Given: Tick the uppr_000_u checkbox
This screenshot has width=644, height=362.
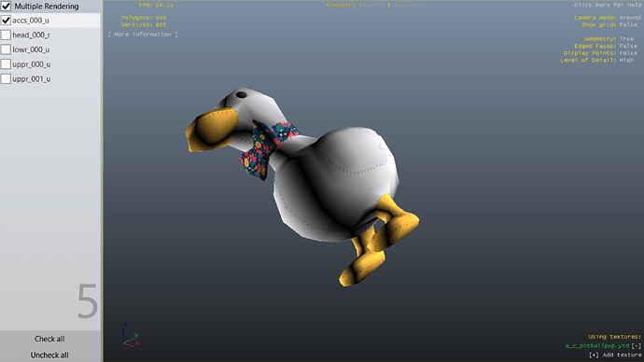Looking at the screenshot, I should 6,64.
